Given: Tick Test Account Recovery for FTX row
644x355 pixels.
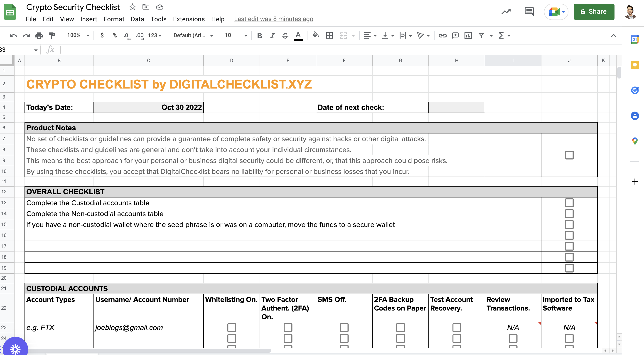Looking at the screenshot, I should [457, 328].
